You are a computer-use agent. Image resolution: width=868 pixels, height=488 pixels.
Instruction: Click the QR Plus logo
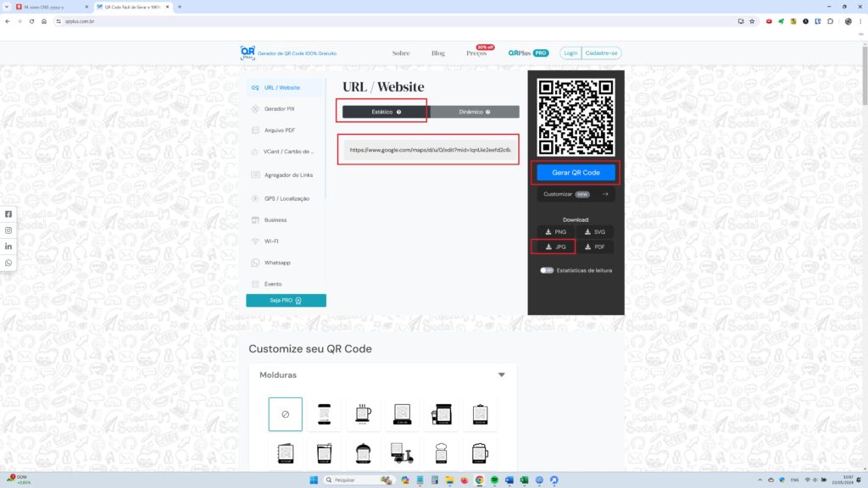click(248, 53)
